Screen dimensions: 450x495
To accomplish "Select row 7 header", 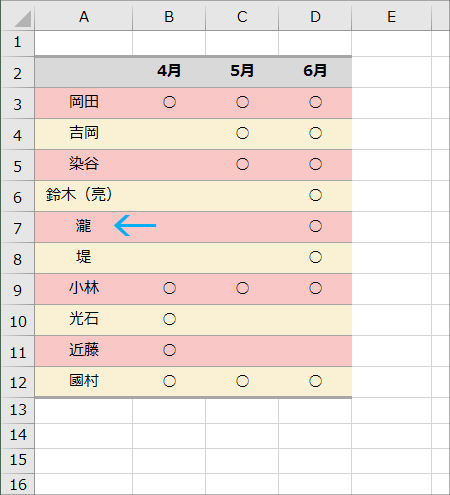I will point(18,228).
